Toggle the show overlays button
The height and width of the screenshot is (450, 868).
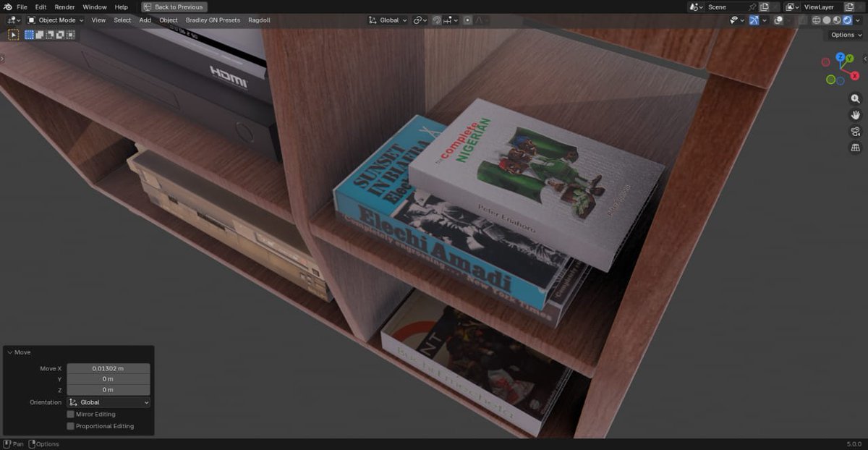778,20
